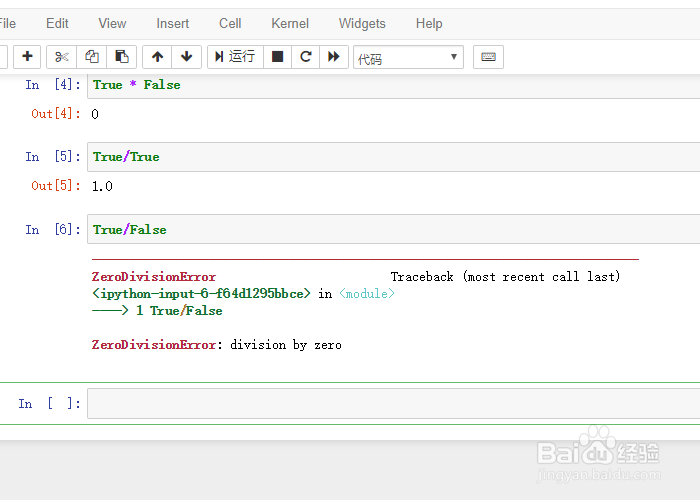Click the In [ ] empty prompt label
This screenshot has width=700, height=500.
pos(49,404)
